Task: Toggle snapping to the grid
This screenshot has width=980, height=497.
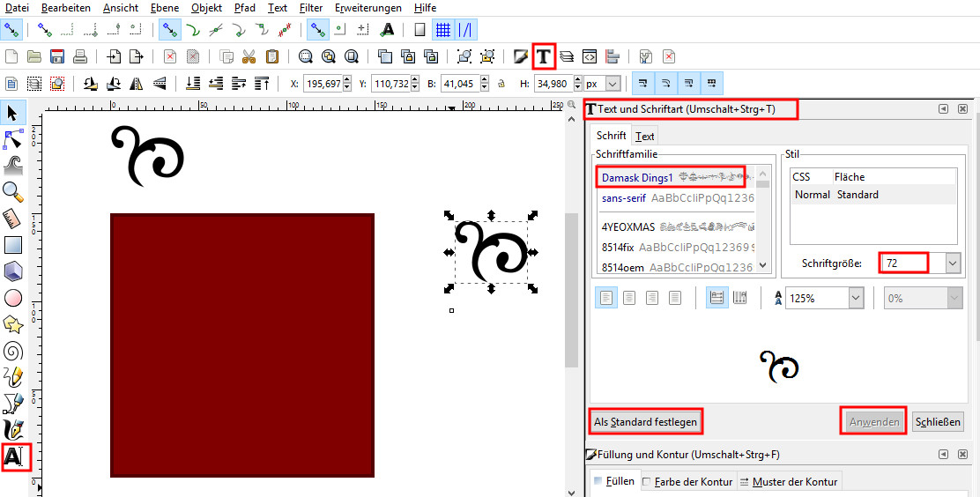Action: tap(443, 29)
